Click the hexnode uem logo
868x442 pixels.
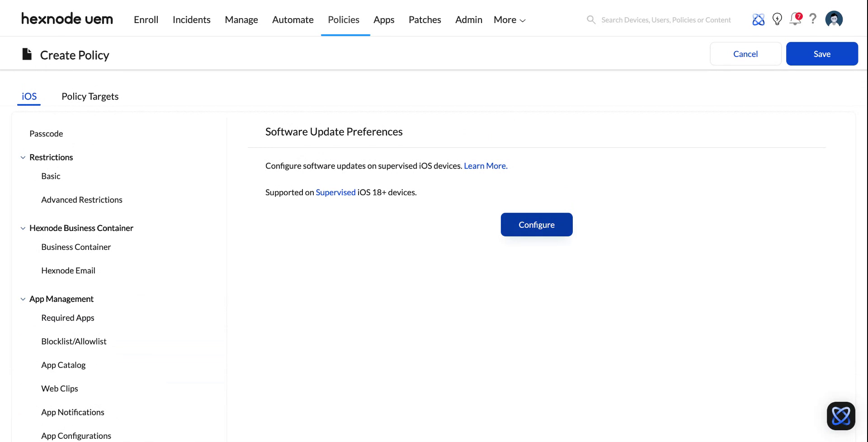tap(67, 19)
